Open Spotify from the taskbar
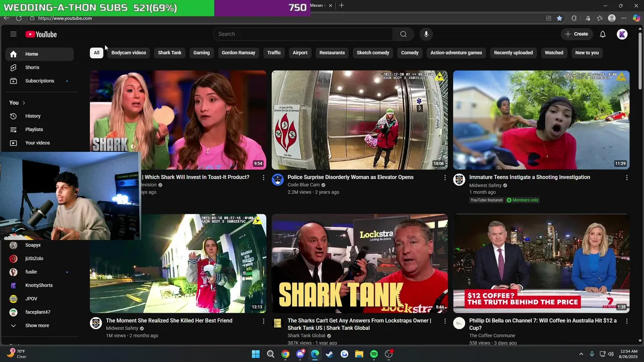The height and width of the screenshot is (362, 644). pos(374,354)
